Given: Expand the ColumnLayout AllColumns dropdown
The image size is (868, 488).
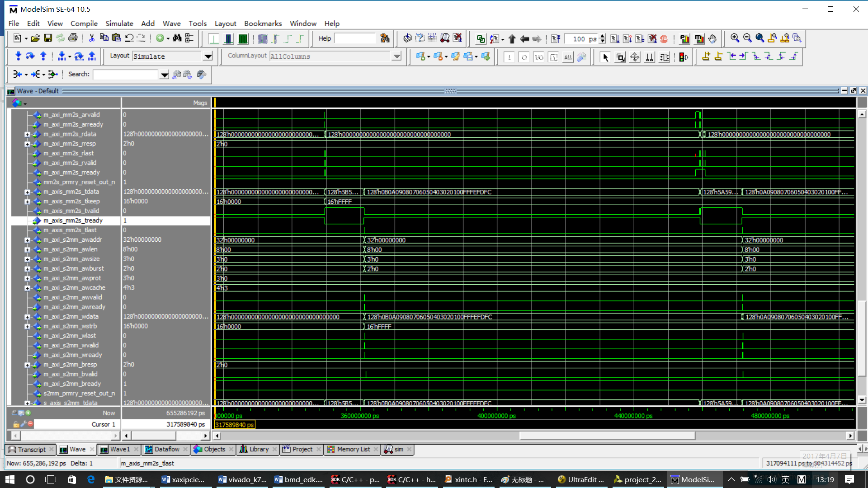Looking at the screenshot, I should pos(396,56).
